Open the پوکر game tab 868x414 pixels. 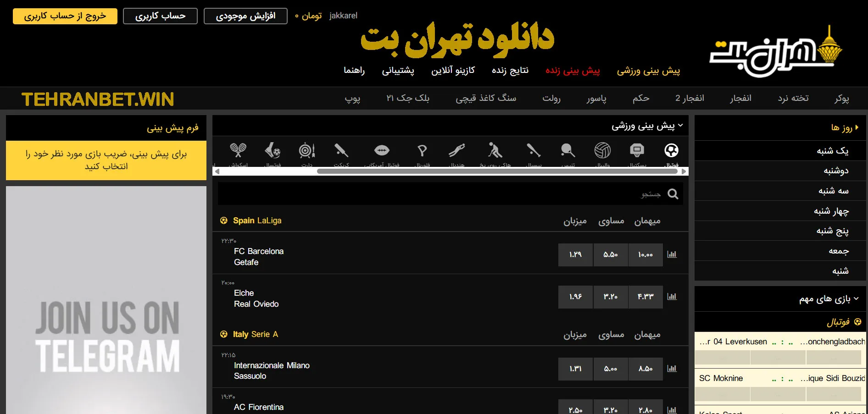click(842, 98)
